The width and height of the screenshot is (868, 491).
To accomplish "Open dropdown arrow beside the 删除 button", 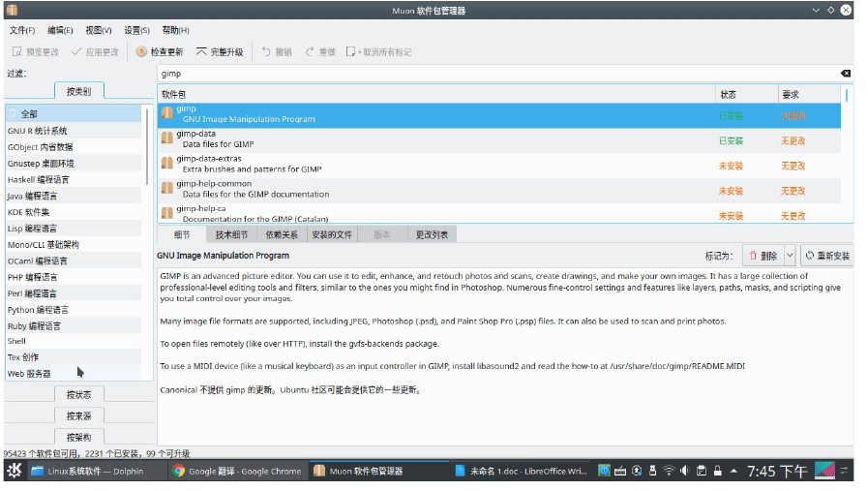I will tap(790, 256).
